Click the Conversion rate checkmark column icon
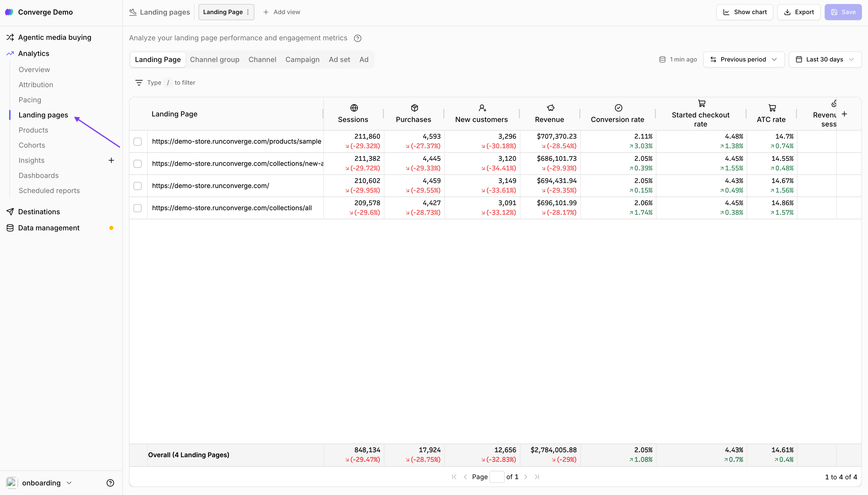 click(618, 108)
